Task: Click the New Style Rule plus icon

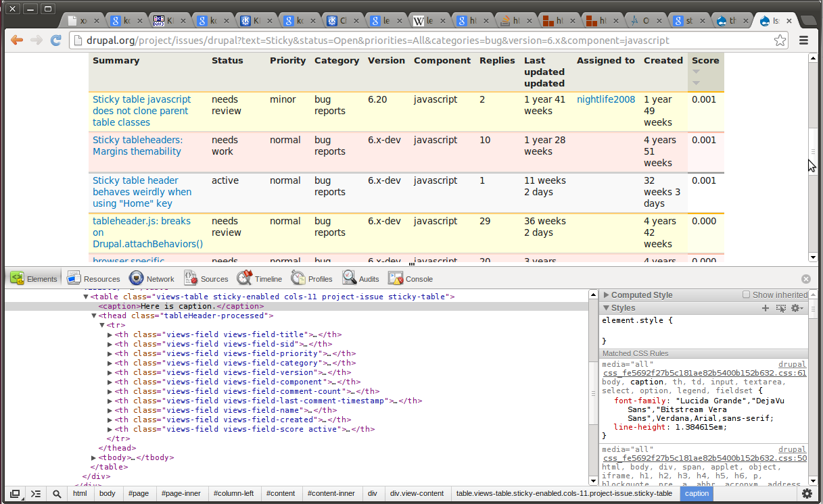Action: (766, 308)
